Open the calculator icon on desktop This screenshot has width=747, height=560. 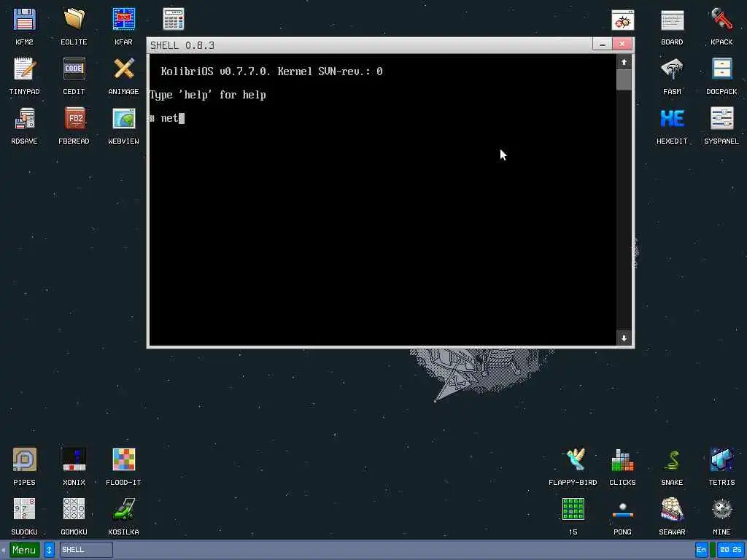pos(174,20)
